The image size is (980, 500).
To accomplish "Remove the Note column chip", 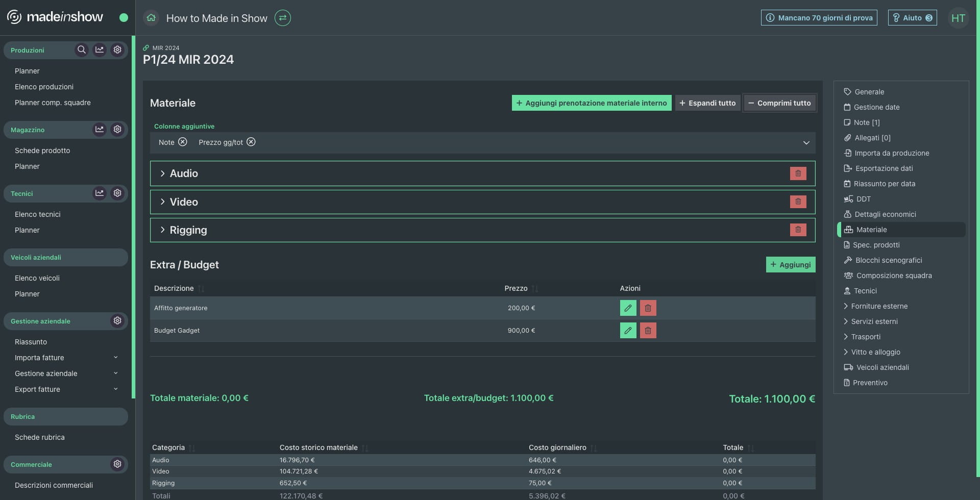I will point(183,142).
